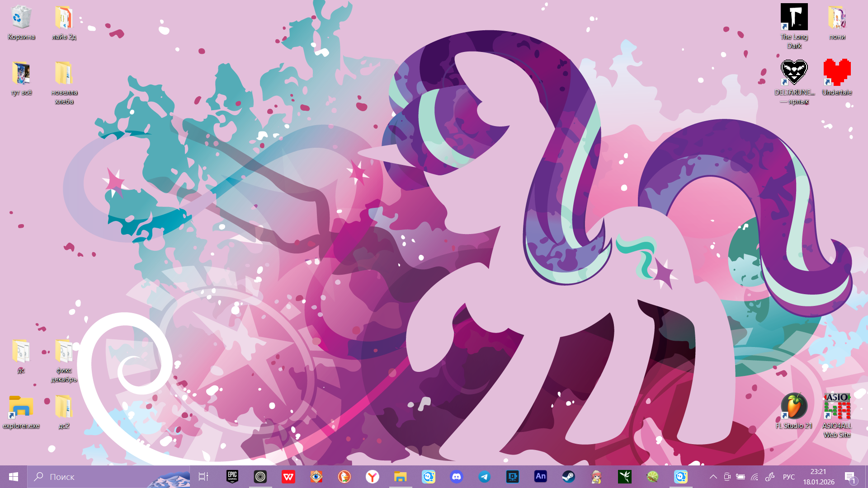Open Task View button

coord(203,477)
